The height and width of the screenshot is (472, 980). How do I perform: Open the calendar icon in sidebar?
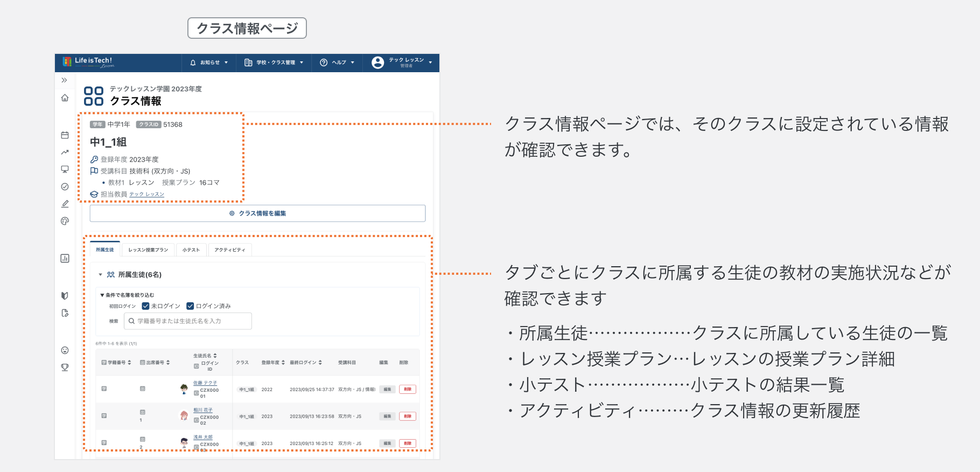pos(65,135)
